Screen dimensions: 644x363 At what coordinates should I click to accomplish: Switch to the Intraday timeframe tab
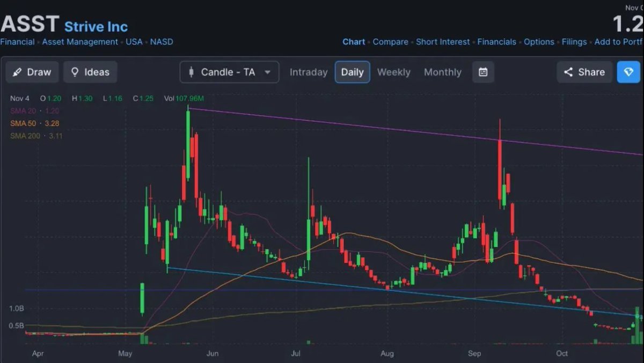point(309,72)
